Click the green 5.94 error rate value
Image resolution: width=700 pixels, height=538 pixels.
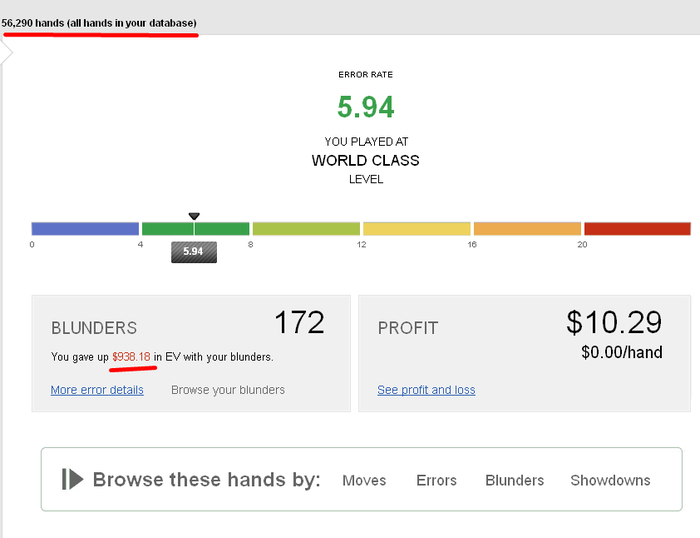tap(366, 107)
